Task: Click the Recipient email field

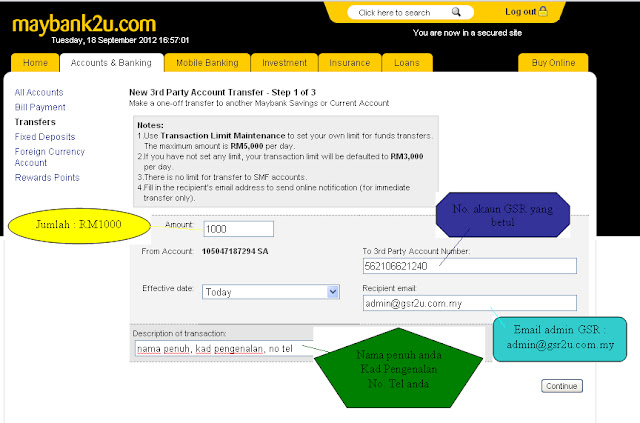Action: [469, 303]
